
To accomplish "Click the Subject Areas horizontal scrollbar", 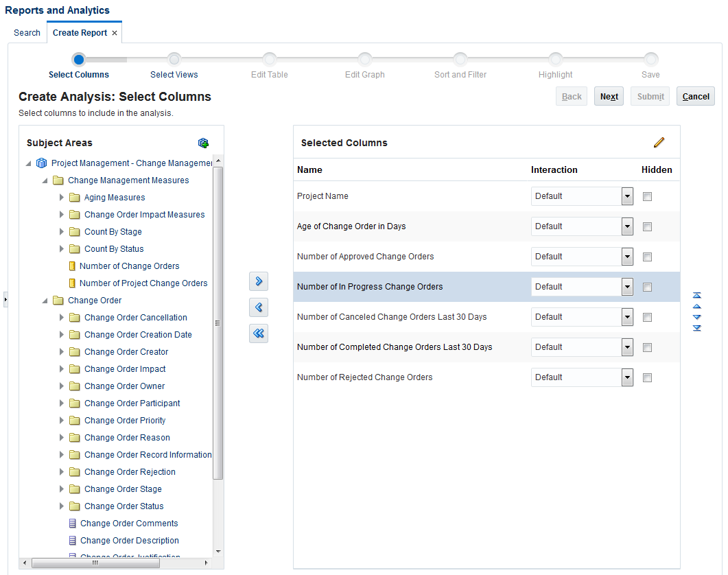I will 96,563.
